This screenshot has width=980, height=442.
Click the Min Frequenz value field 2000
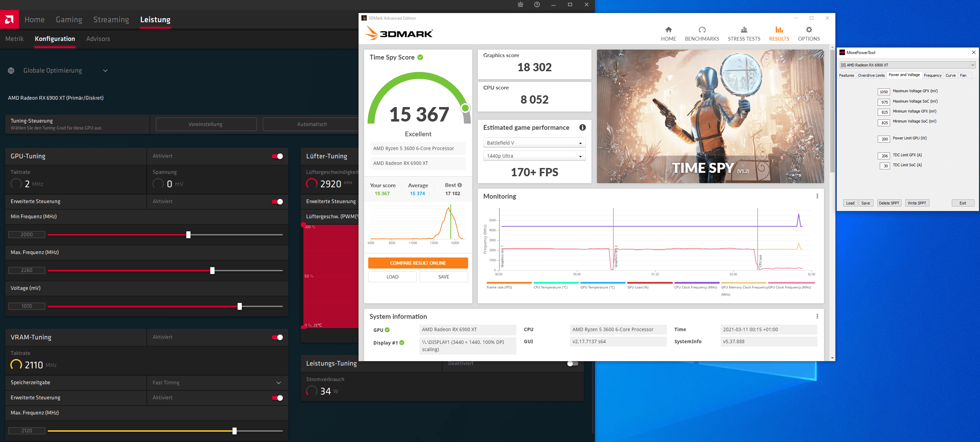[x=27, y=234]
